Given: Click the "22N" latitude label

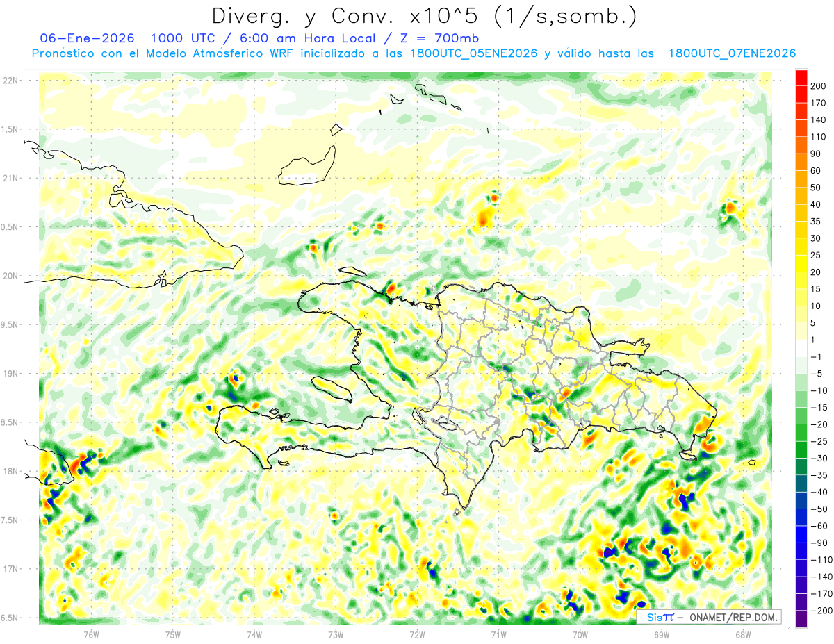Looking at the screenshot, I should click(10, 81).
